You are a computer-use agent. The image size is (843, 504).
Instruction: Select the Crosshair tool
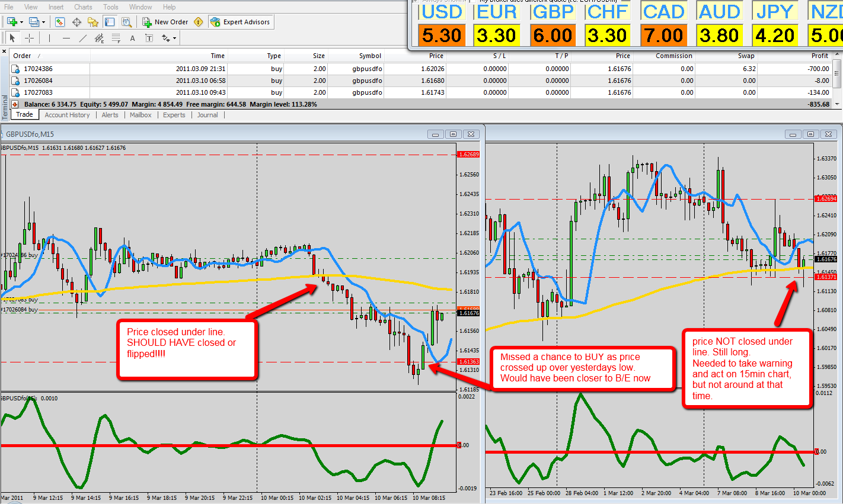(x=30, y=38)
